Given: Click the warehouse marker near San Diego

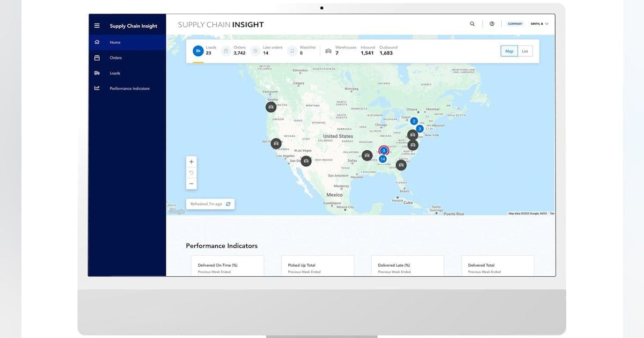Looking at the screenshot, I should (306, 160).
